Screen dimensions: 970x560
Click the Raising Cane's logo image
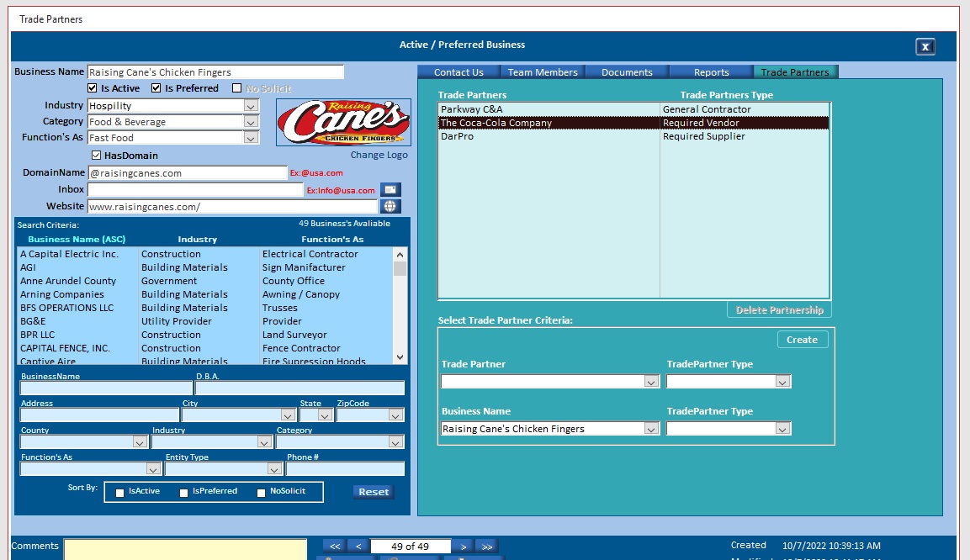(343, 123)
